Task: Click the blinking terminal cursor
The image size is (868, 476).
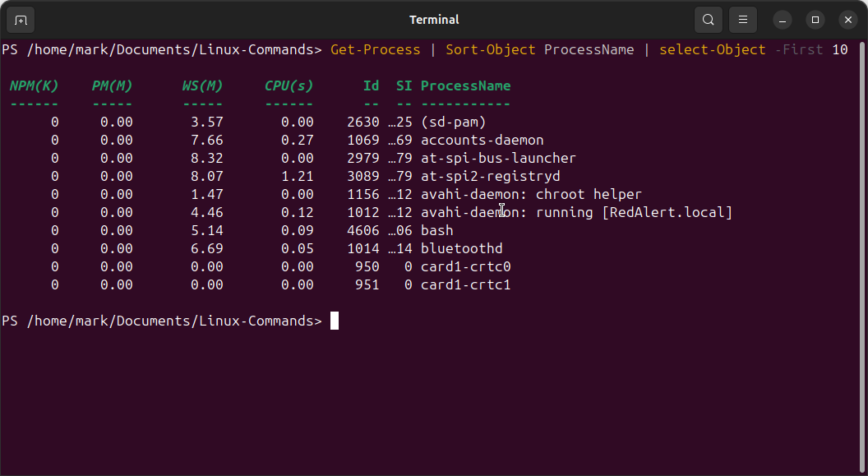Action: 335,321
